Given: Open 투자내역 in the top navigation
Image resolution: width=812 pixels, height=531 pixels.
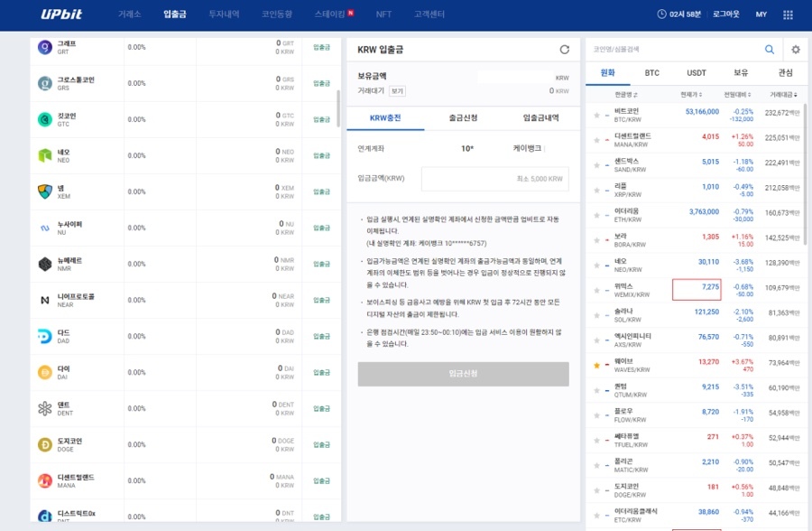Looking at the screenshot, I should point(225,14).
